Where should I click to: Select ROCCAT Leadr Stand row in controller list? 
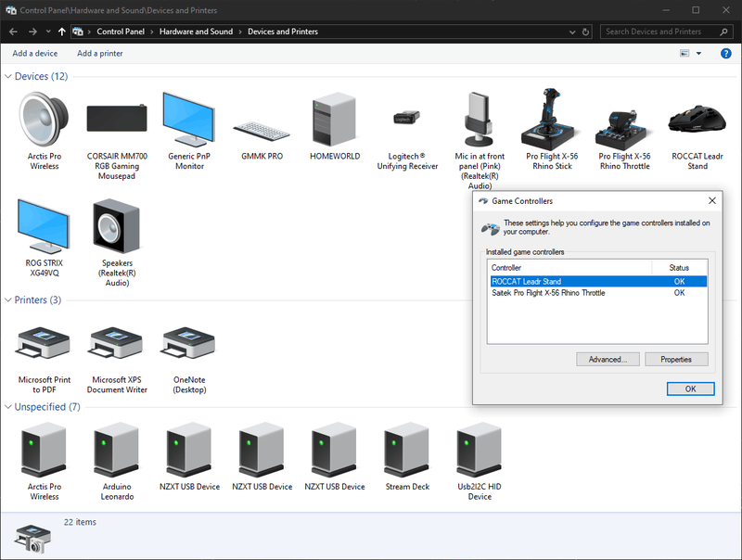[598, 282]
